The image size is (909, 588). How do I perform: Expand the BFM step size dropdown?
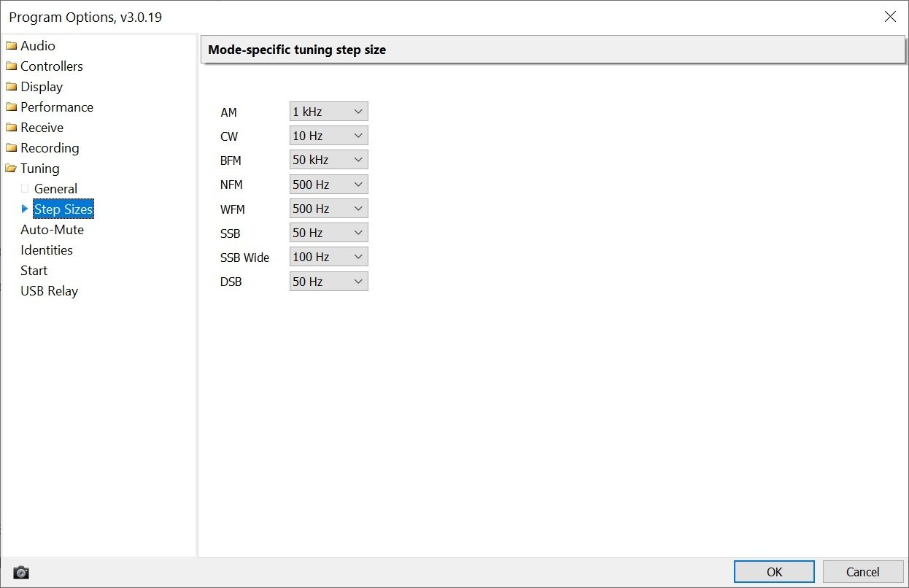pyautogui.click(x=328, y=160)
